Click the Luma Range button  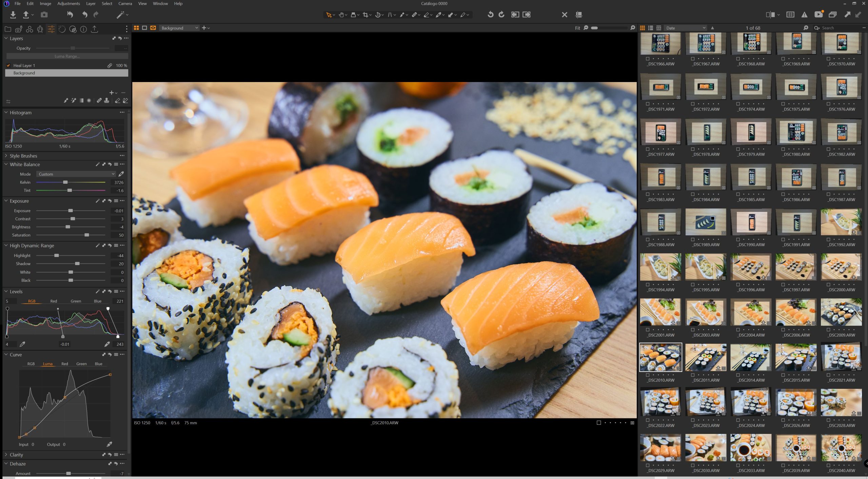tap(67, 56)
